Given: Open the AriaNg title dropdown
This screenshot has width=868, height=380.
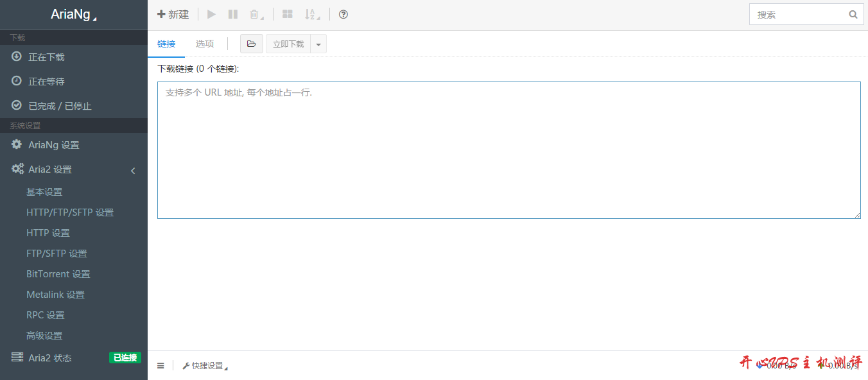Looking at the screenshot, I should coord(73,15).
